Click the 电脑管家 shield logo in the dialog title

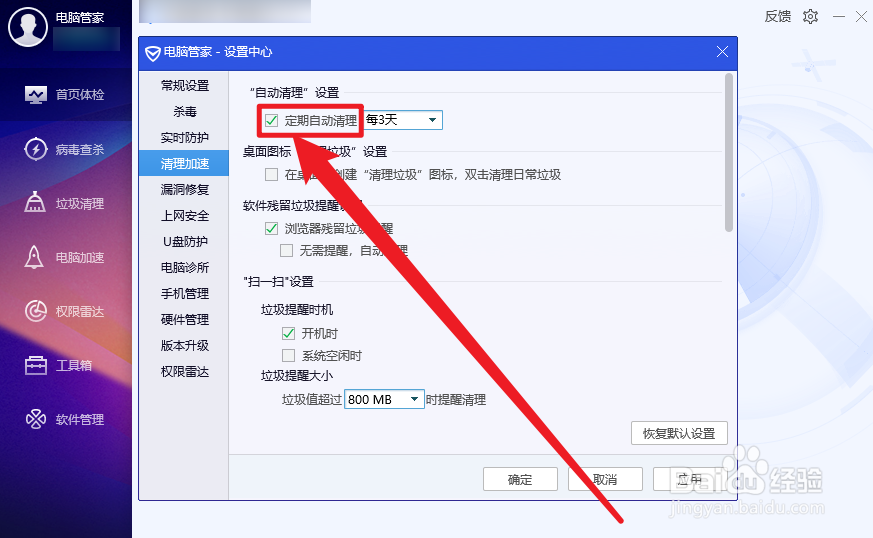pyautogui.click(x=153, y=53)
